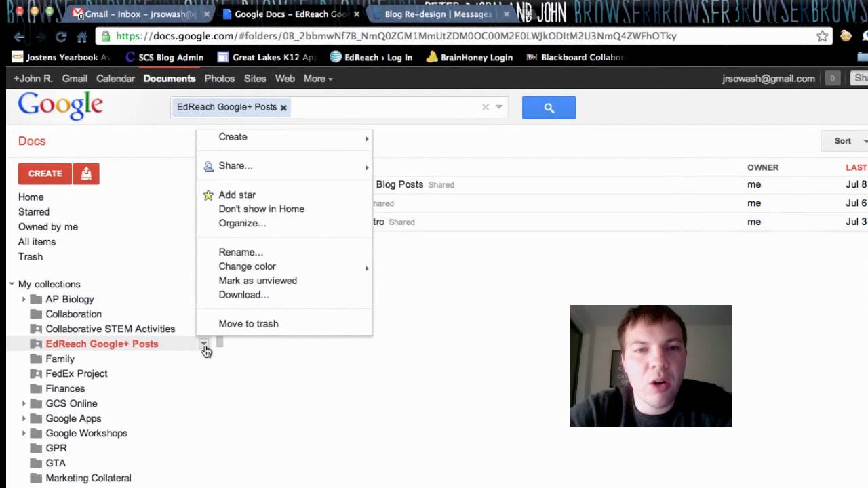Click the GPR folder icon
This screenshot has height=488, width=868.
pos(36,448)
